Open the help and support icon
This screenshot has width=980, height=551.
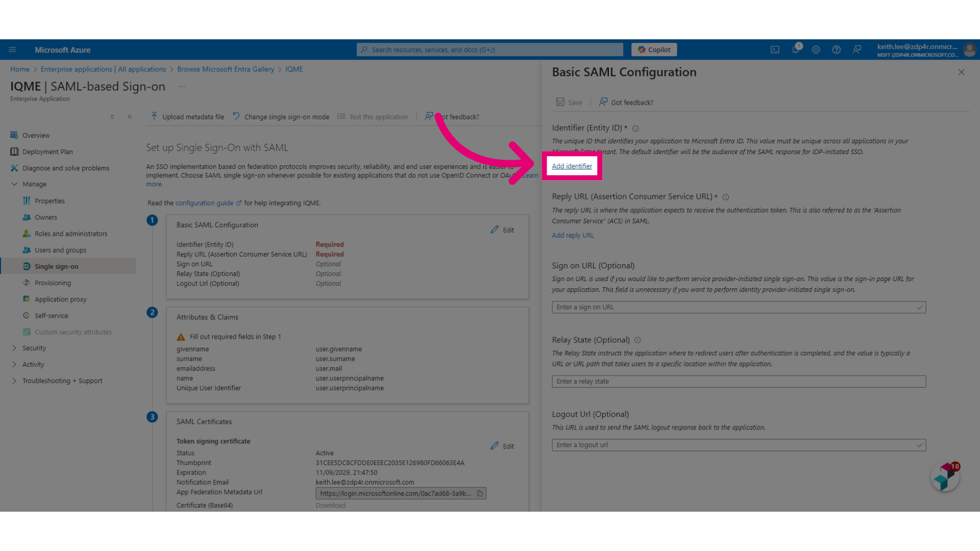tap(836, 49)
